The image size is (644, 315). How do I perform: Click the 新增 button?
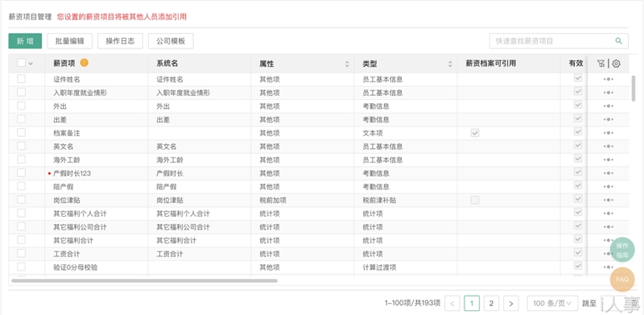[x=25, y=41]
